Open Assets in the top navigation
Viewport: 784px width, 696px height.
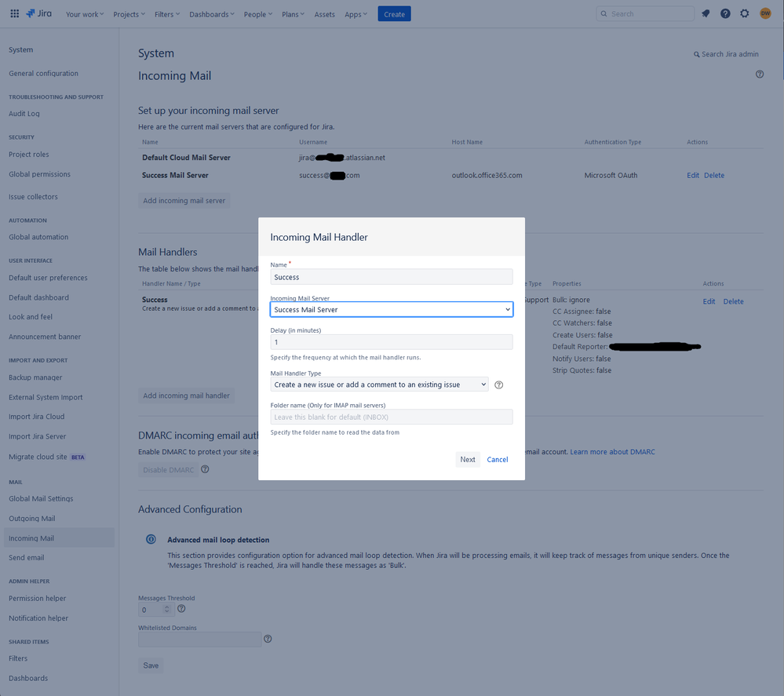click(x=324, y=14)
